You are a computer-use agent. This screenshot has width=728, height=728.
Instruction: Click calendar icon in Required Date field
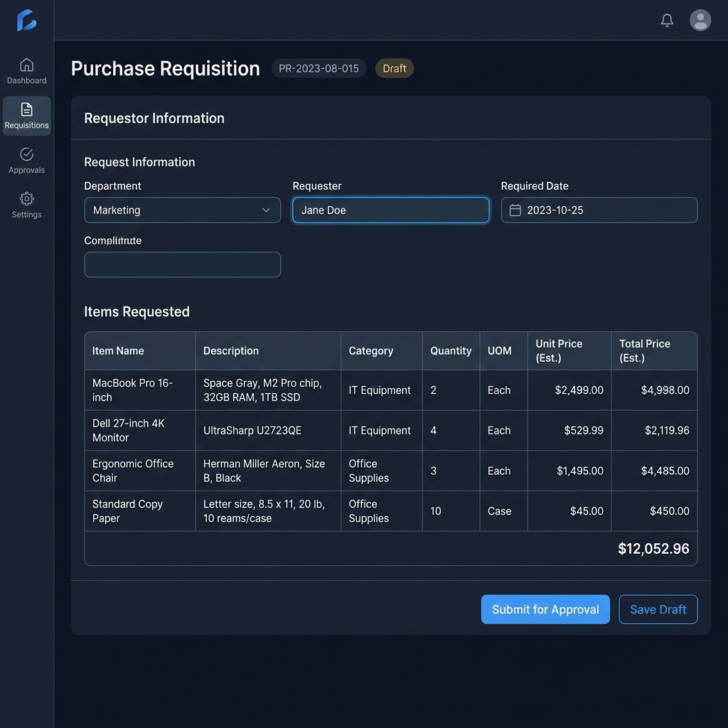[515, 210]
